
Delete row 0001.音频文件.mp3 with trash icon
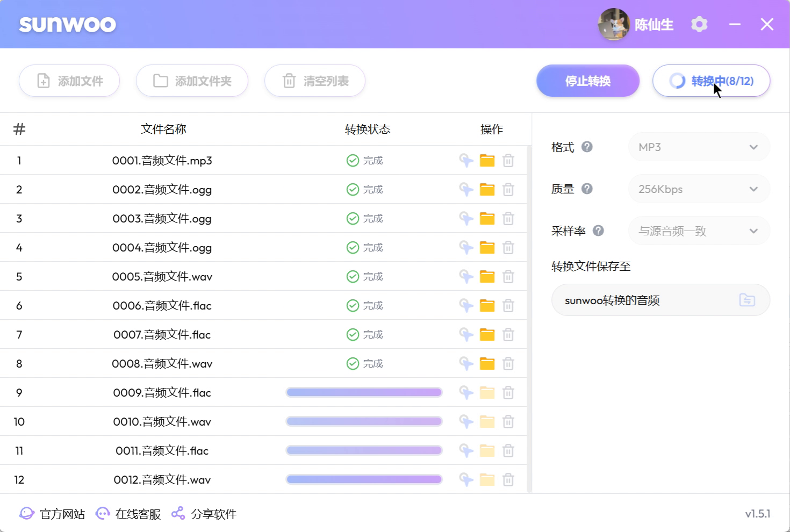(508, 160)
